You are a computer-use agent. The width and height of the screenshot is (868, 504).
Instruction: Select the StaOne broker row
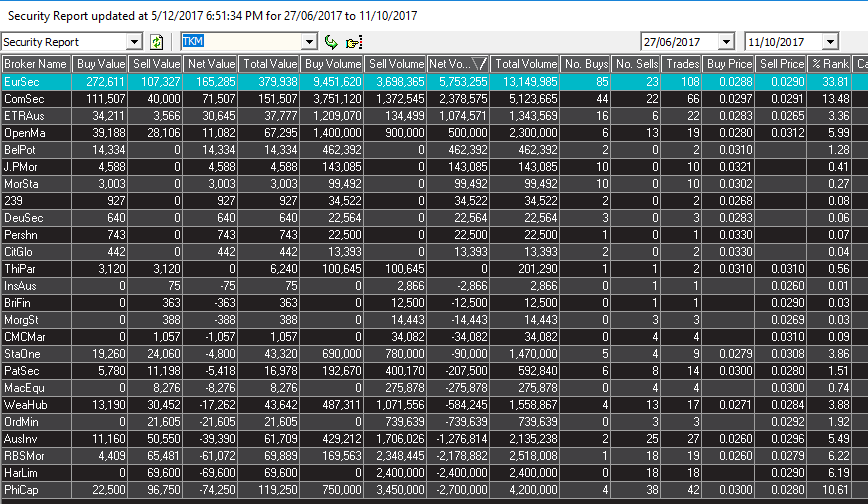(x=434, y=354)
